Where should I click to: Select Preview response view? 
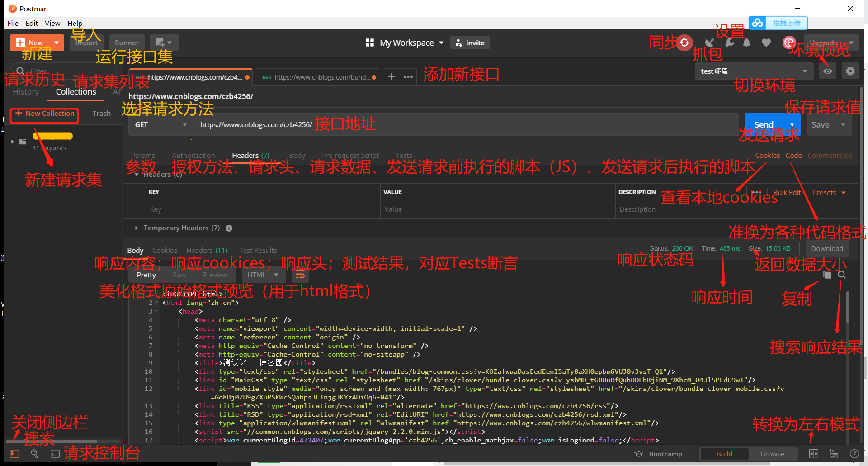tap(215, 275)
